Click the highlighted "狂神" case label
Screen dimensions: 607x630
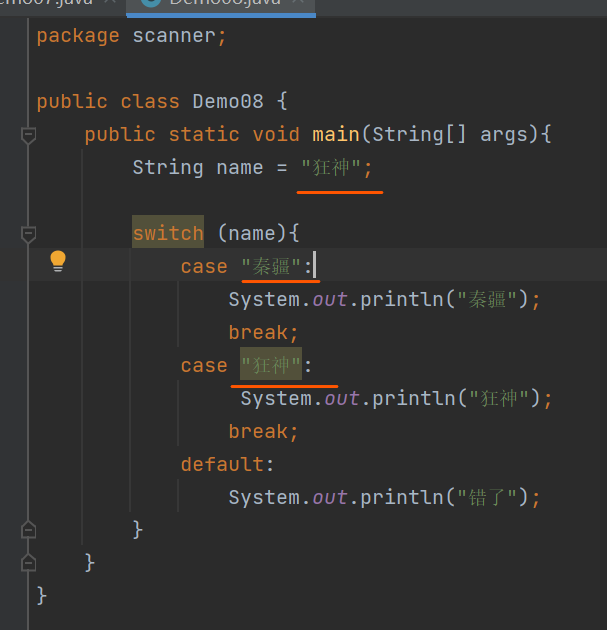tap(271, 365)
